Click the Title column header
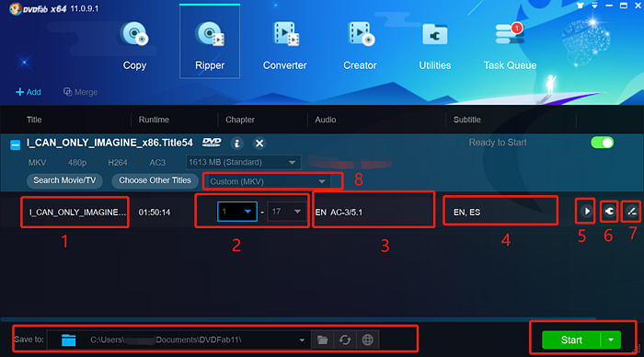This screenshot has width=644, height=357. (x=34, y=120)
